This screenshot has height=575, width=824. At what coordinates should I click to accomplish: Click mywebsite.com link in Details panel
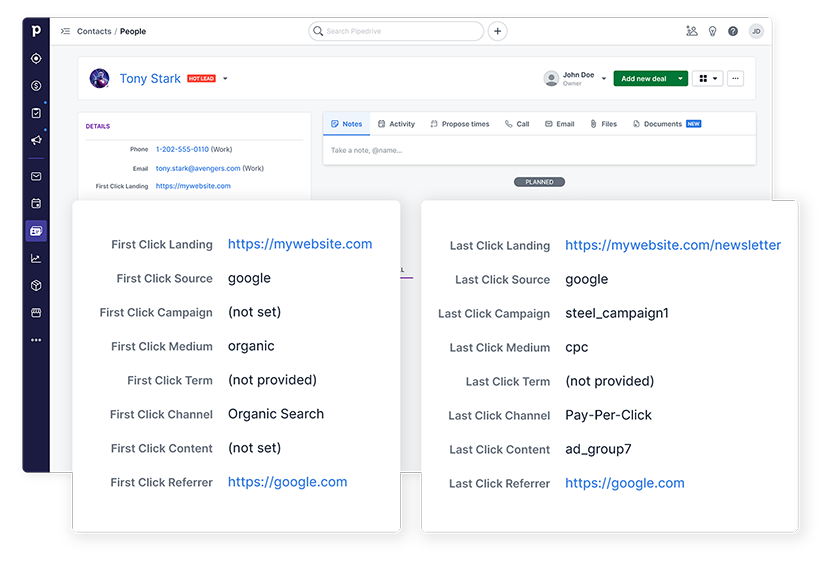(193, 186)
